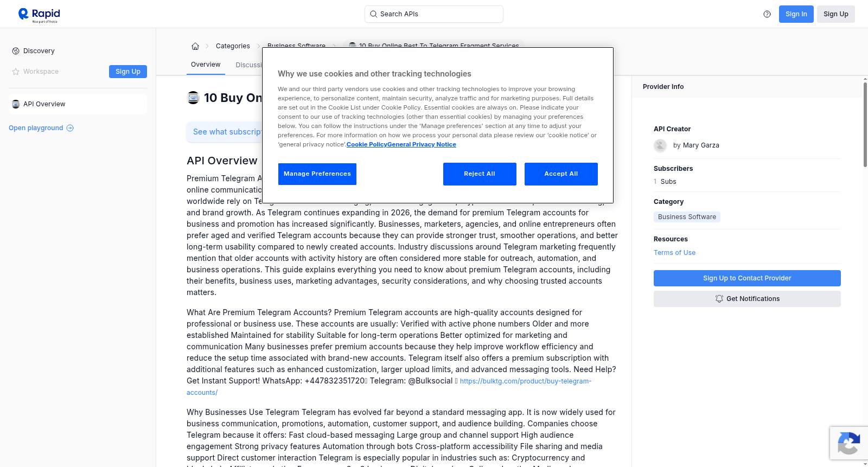Click Reject All cookies
Screen dimensions: 868x467
pos(480,174)
